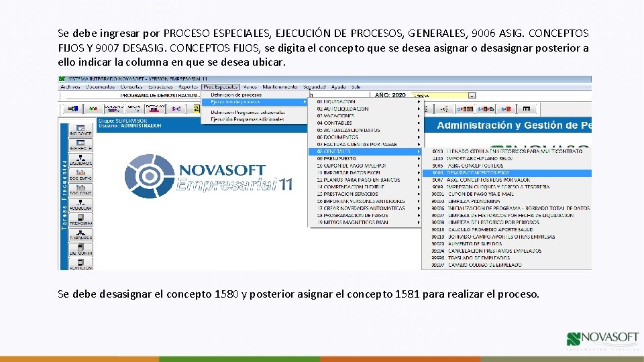This screenshot has height=362, width=644.
Task: Expand 10 CUPON DE PAGO MAIL-PDF
Action: [365, 166]
